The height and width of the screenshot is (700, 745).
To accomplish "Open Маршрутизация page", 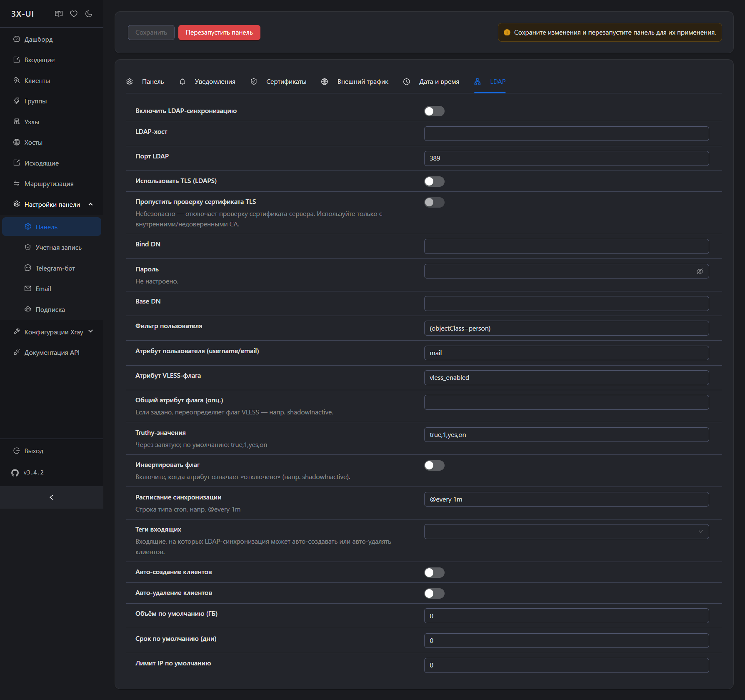I will 52,183.
